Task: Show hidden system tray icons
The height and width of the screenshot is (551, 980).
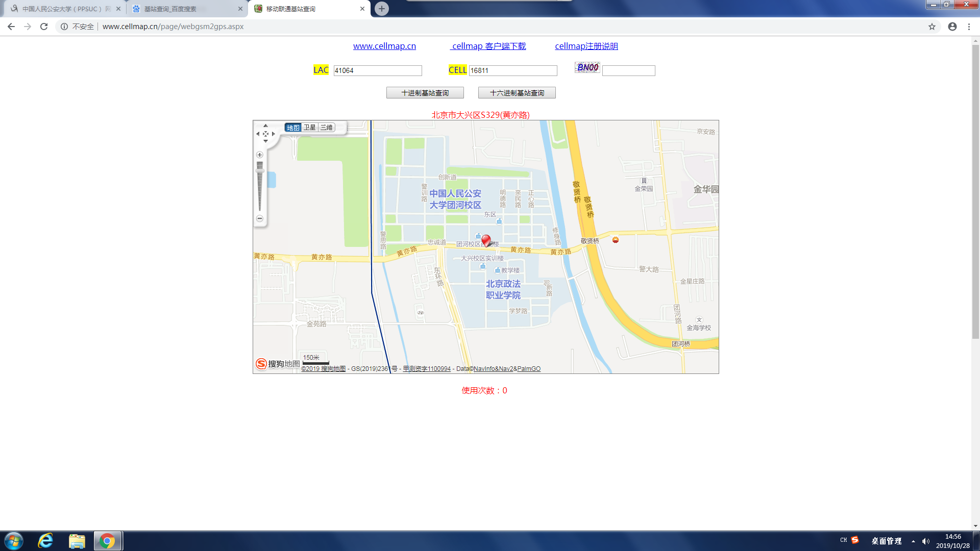Action: 913,541
